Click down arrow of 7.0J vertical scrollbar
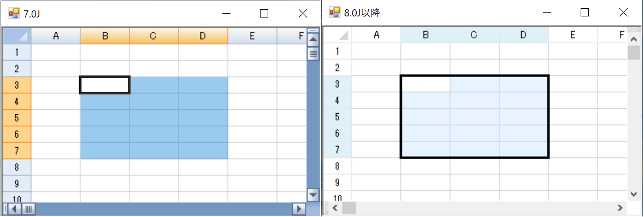The width and height of the screenshot is (644, 217). [x=314, y=195]
